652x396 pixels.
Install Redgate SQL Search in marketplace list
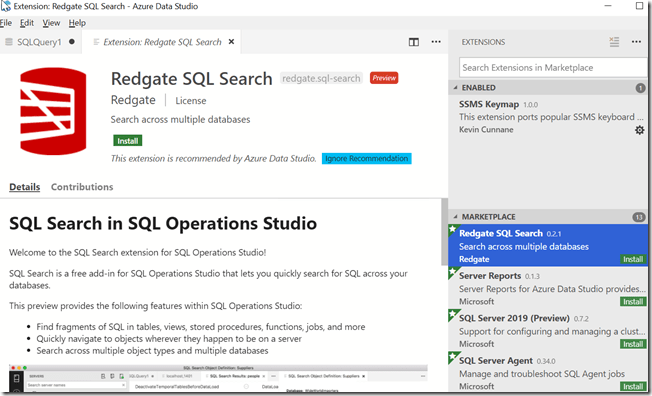pos(633,259)
